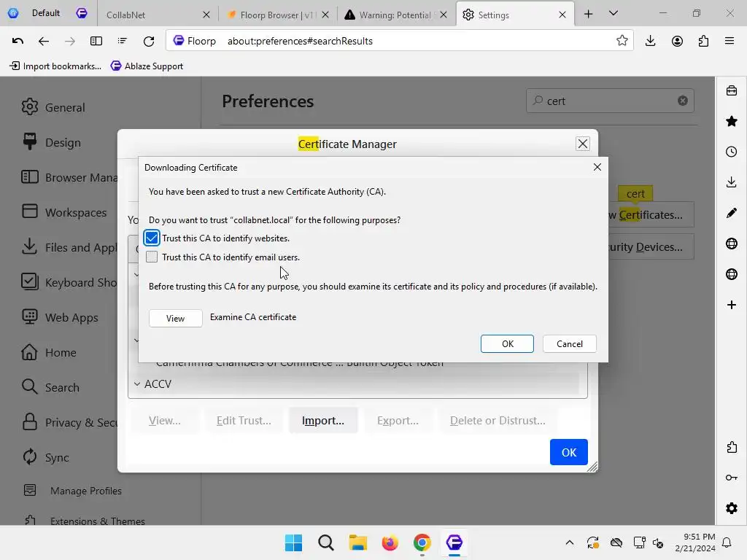Click Import... in Certificate Manager
The width and height of the screenshot is (747, 560).
(323, 421)
